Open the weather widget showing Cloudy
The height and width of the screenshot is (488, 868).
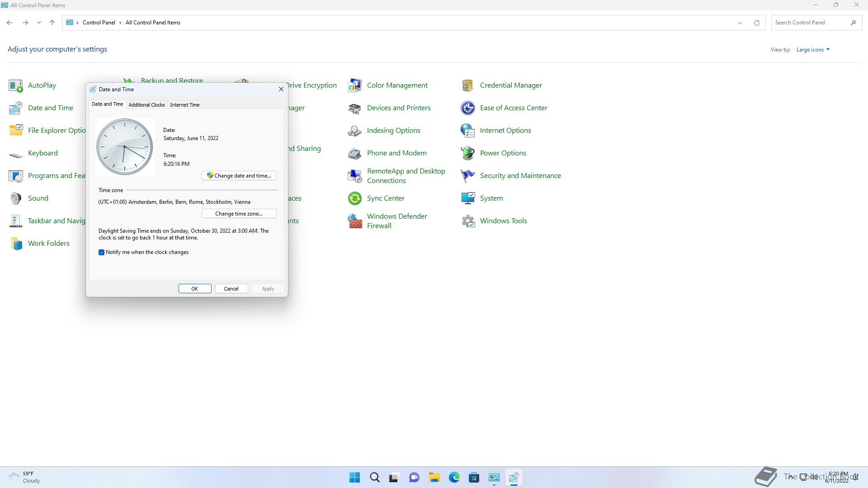25,477
